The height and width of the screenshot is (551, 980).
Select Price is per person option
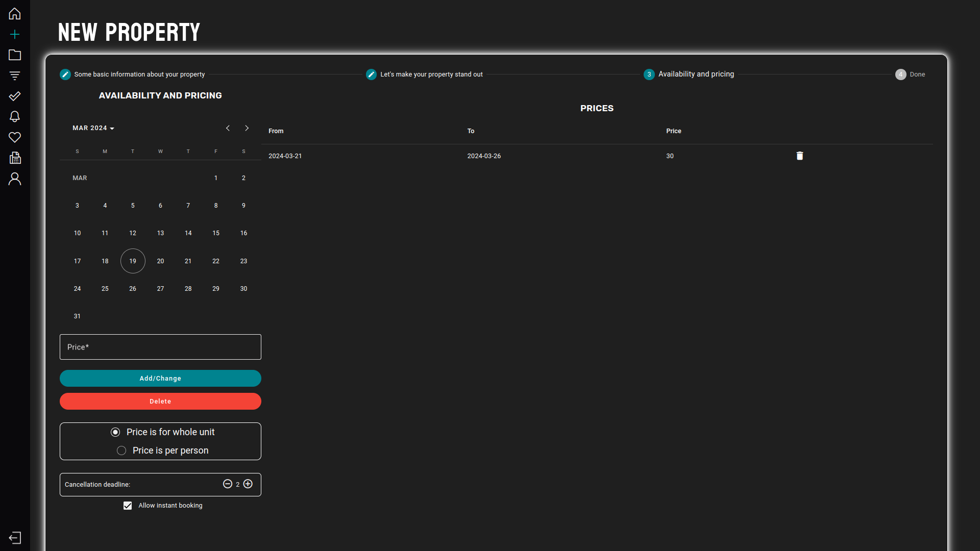(121, 450)
